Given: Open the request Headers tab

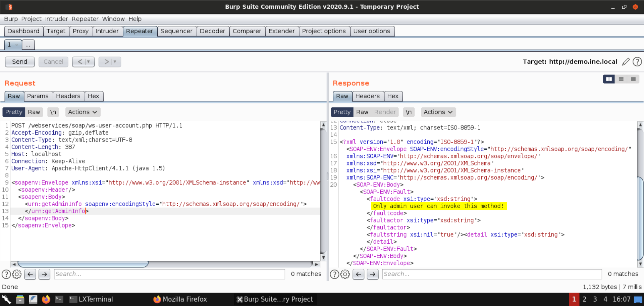Looking at the screenshot, I should (x=68, y=96).
